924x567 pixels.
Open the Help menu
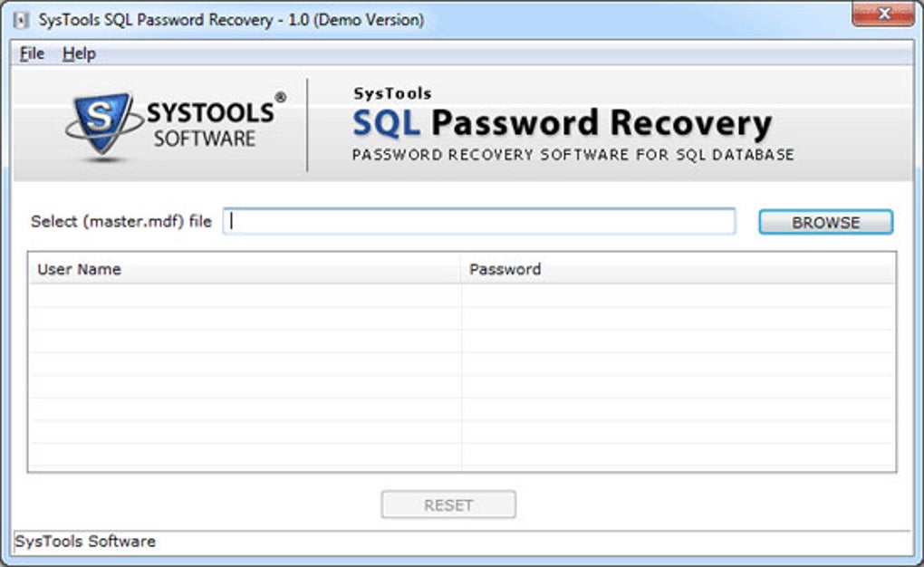[79, 53]
